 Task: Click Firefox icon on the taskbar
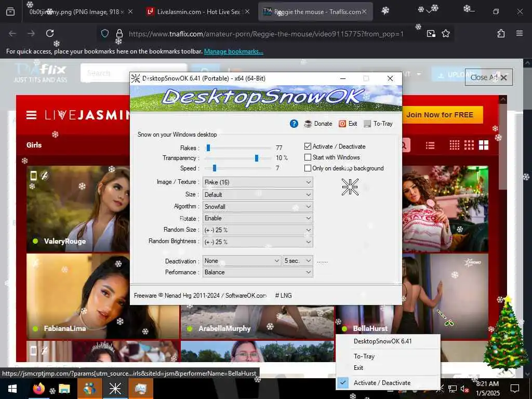point(38,389)
